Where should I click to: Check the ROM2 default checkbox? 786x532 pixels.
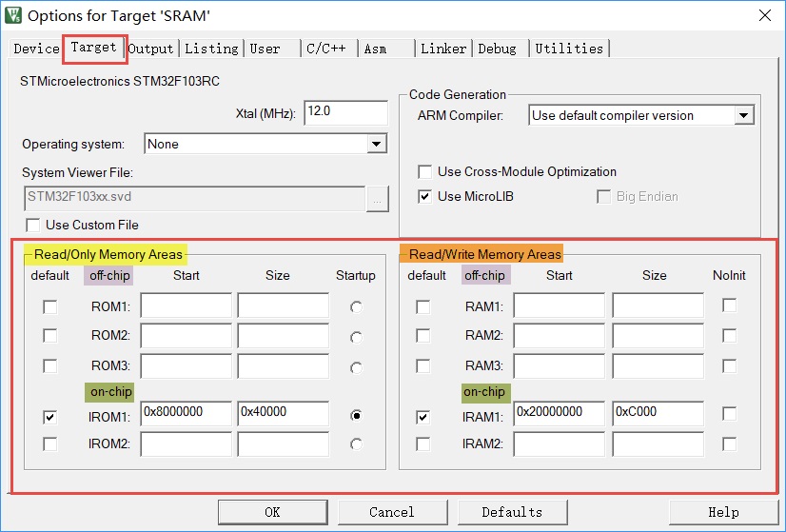coord(50,335)
